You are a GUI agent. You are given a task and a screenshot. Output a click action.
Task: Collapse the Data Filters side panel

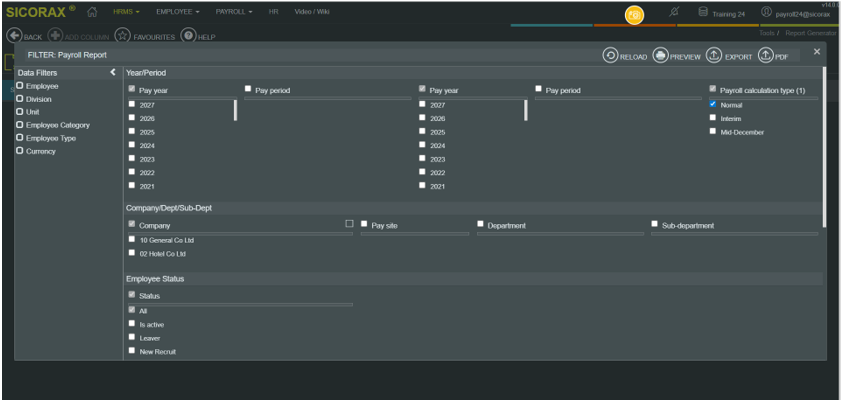(113, 72)
